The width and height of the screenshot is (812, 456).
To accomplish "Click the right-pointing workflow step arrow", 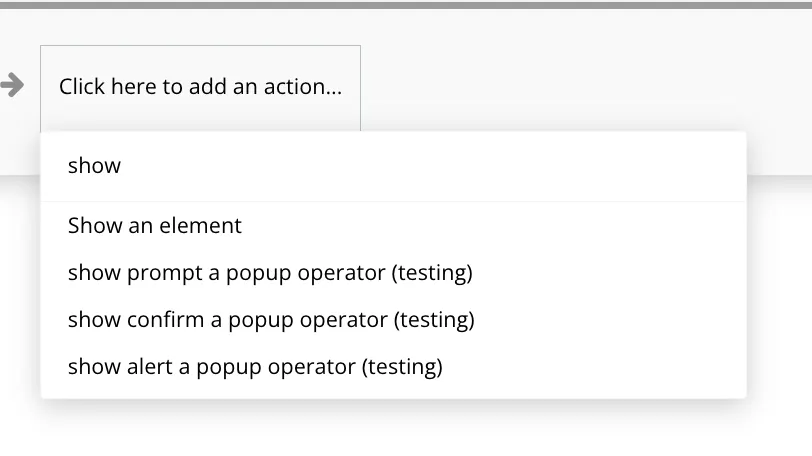I will pos(12,86).
